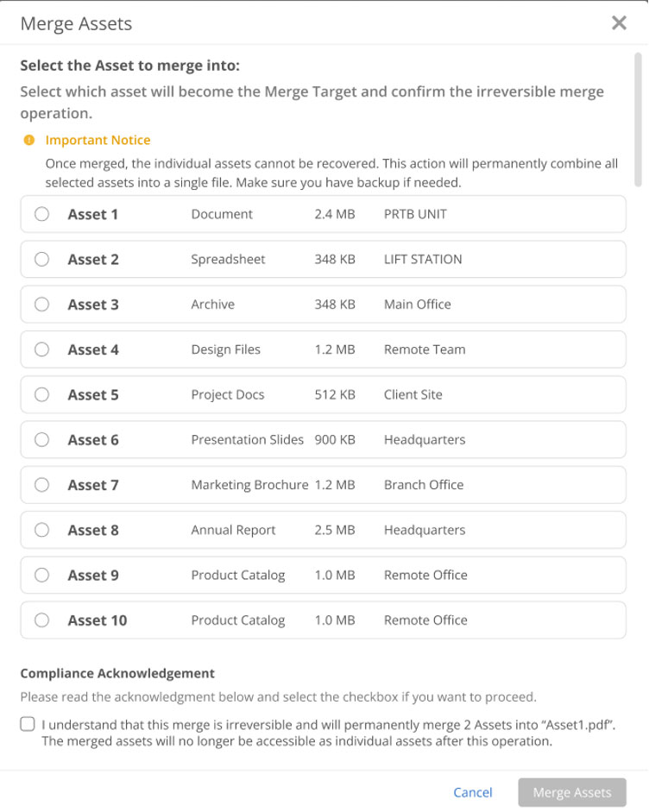Click the LIFT STATION location text
649x812 pixels.
(x=423, y=259)
